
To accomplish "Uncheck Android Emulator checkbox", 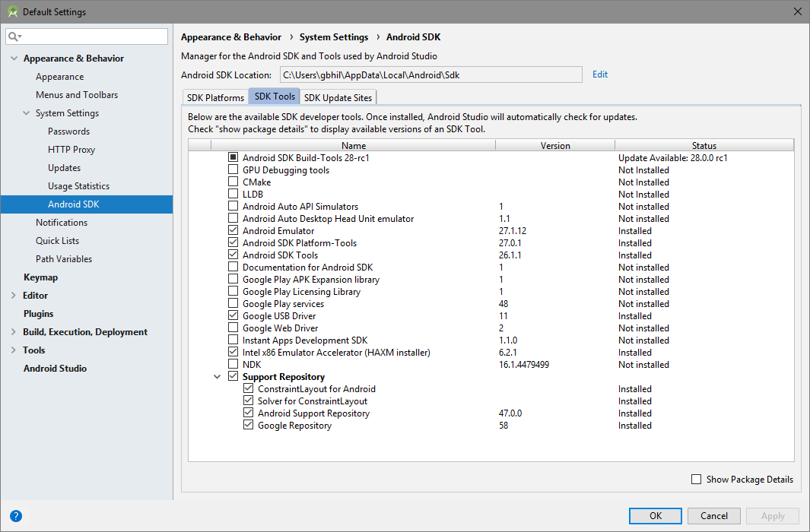I will coord(233,231).
